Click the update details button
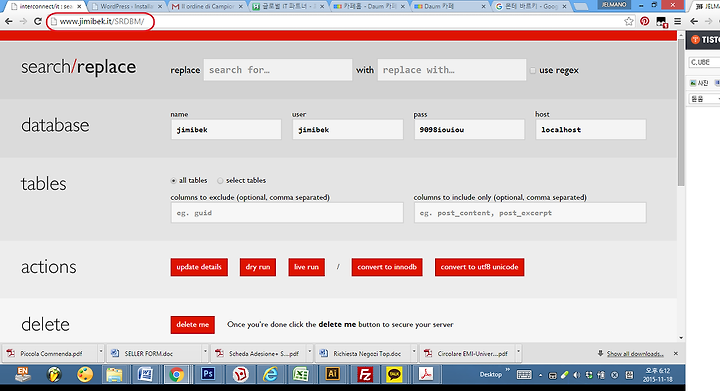The image size is (720, 391). click(199, 267)
